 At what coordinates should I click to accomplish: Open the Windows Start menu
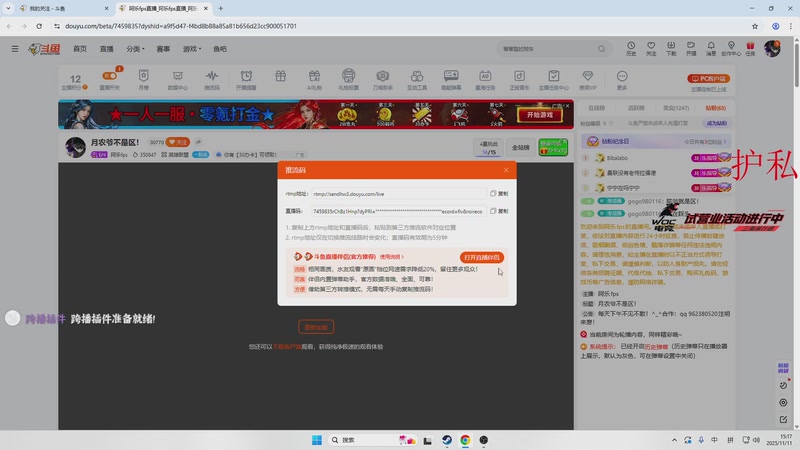tap(317, 440)
